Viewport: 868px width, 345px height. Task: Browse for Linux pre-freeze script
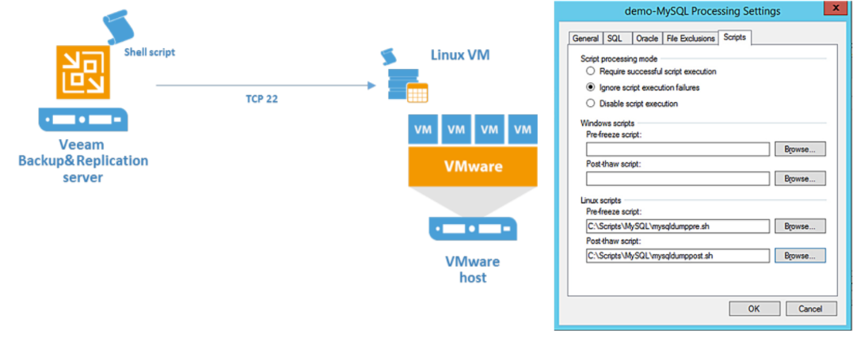[x=800, y=226]
